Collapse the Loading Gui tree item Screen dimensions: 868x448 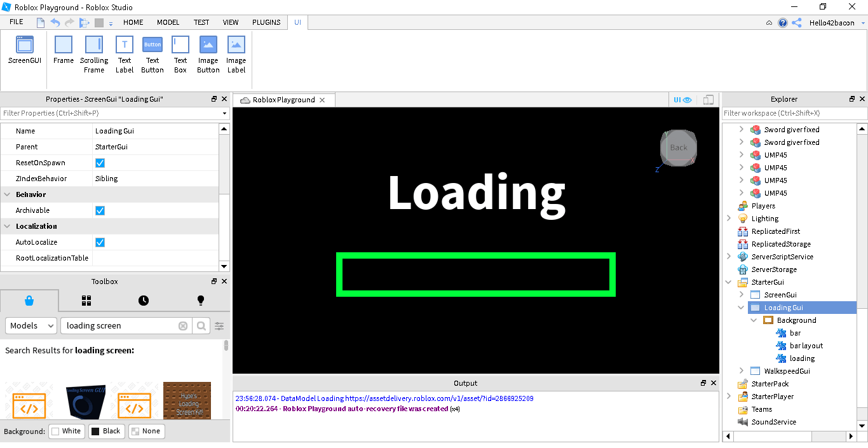(x=740, y=307)
